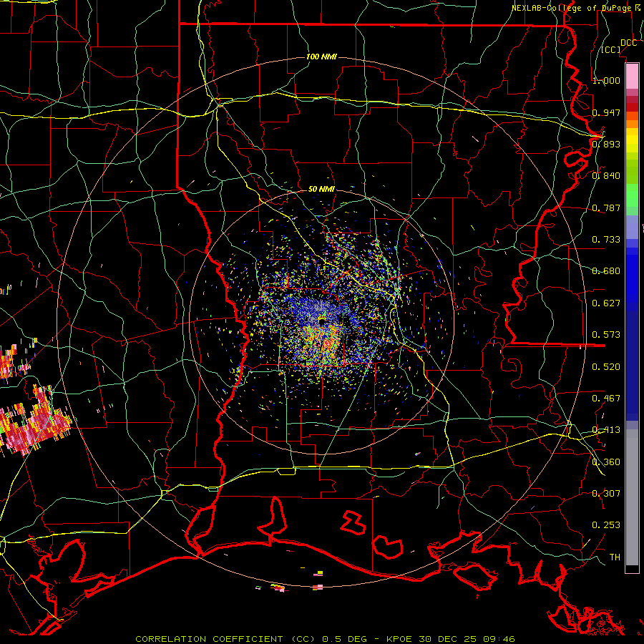Click the KPOE station identifier
The height and width of the screenshot is (644, 644).
(400, 639)
